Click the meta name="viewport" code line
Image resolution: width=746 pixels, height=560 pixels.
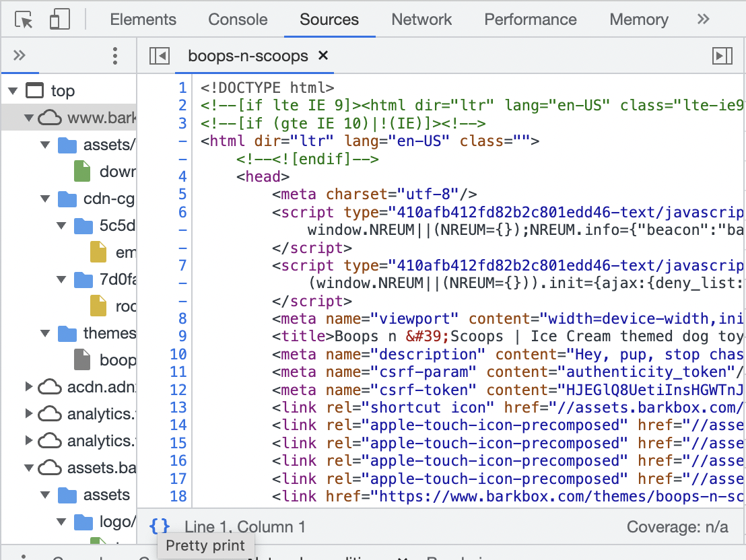point(507,318)
